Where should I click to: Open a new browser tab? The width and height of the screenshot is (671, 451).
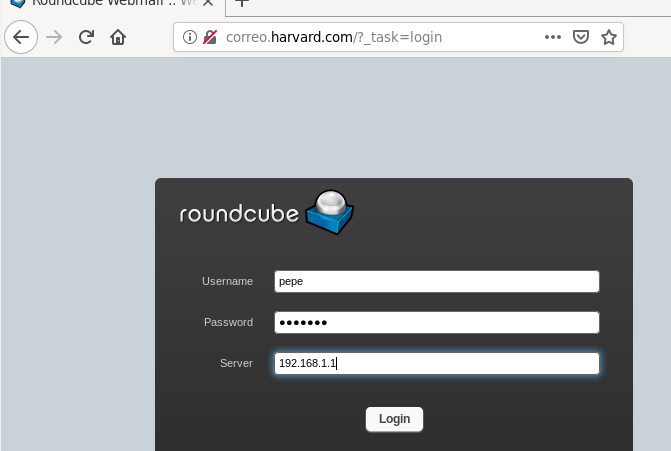coord(241,3)
